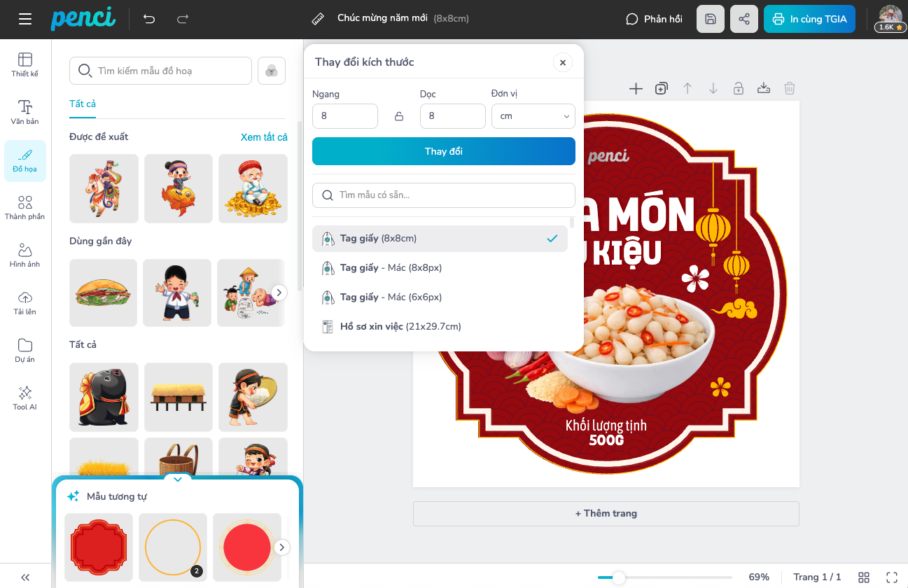
Task: Open the Đơn vị cm dropdown
Action: click(x=533, y=116)
